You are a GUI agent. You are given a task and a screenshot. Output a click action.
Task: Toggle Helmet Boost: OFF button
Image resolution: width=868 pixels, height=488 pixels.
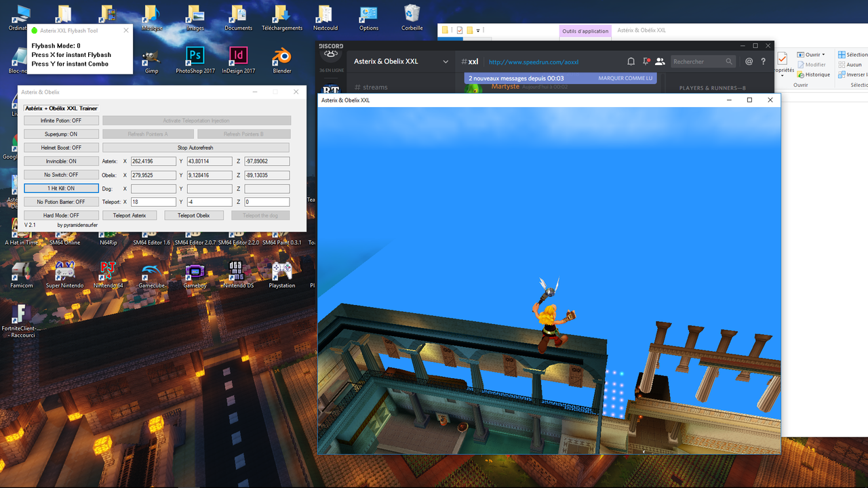[61, 148]
